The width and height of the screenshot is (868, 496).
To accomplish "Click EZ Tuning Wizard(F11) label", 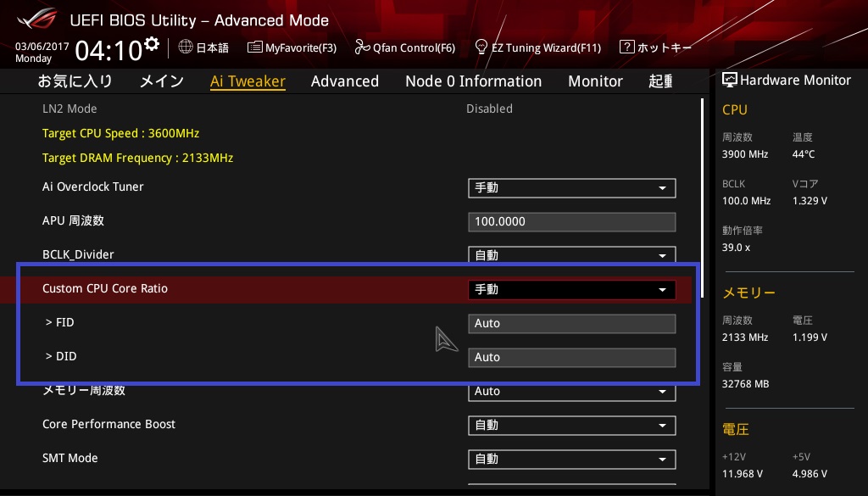I will pos(546,47).
